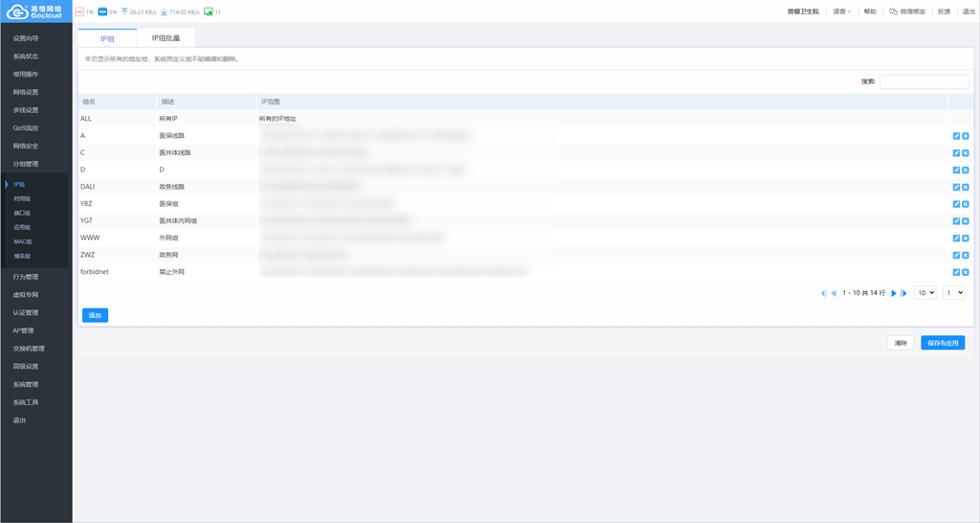Delete the forbidnet IP group

[966, 272]
